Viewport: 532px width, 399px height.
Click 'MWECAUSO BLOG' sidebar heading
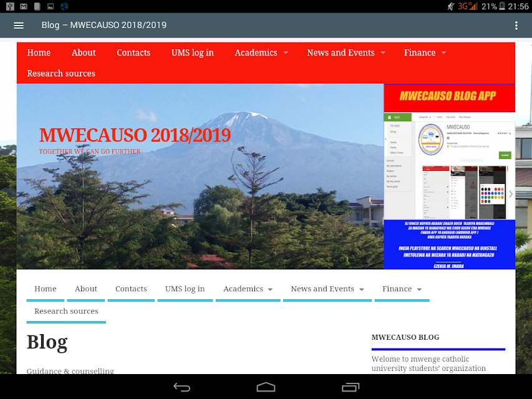tap(405, 337)
